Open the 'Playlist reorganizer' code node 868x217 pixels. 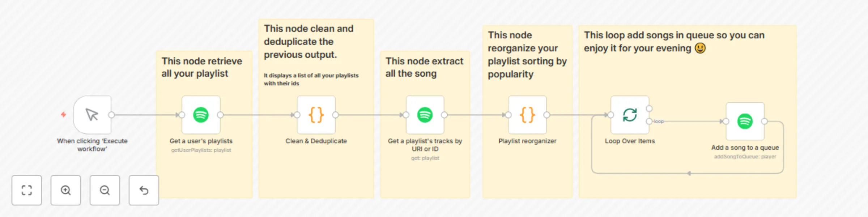coord(527,115)
